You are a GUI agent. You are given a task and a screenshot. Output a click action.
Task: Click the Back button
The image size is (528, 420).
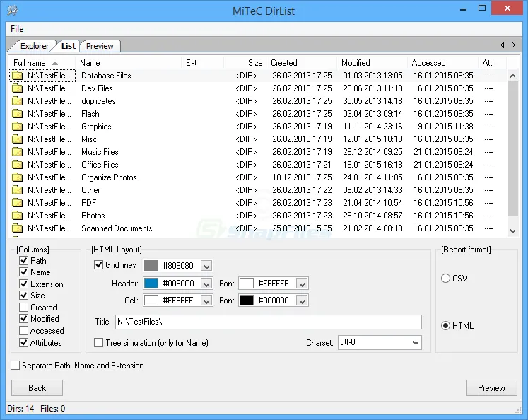[x=37, y=388]
